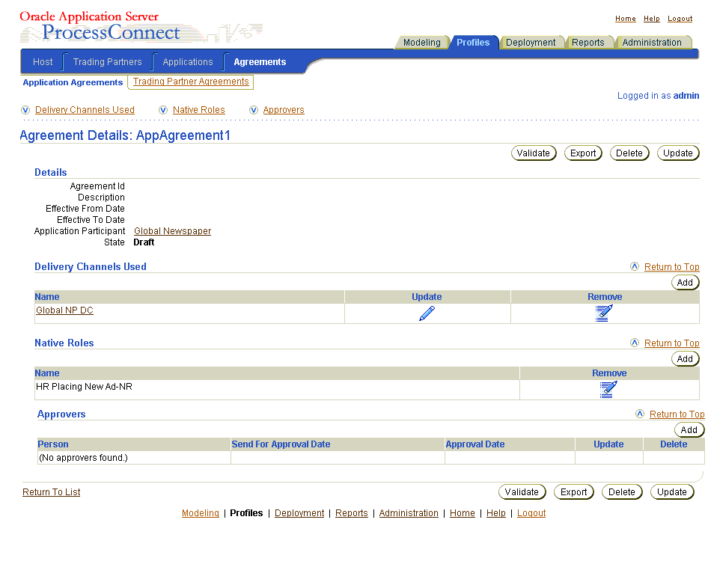711x588 pixels.
Task: Click the remove icon for Global NP DC
Action: pos(604,313)
